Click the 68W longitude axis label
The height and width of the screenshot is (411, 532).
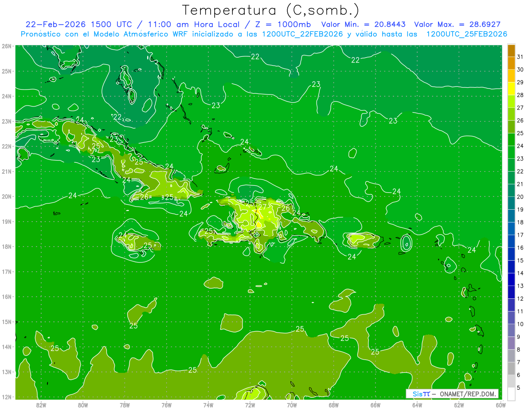tap(334, 405)
